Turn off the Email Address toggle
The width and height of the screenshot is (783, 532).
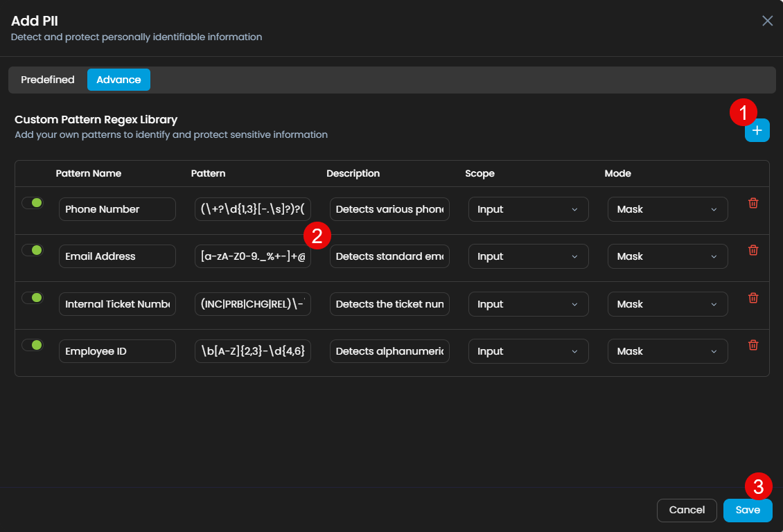click(x=33, y=250)
